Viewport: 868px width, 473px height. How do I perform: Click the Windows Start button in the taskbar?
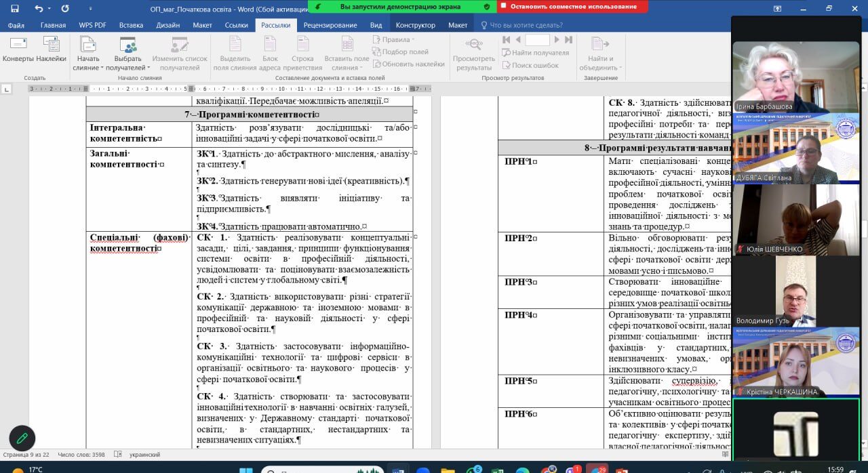coord(246,469)
